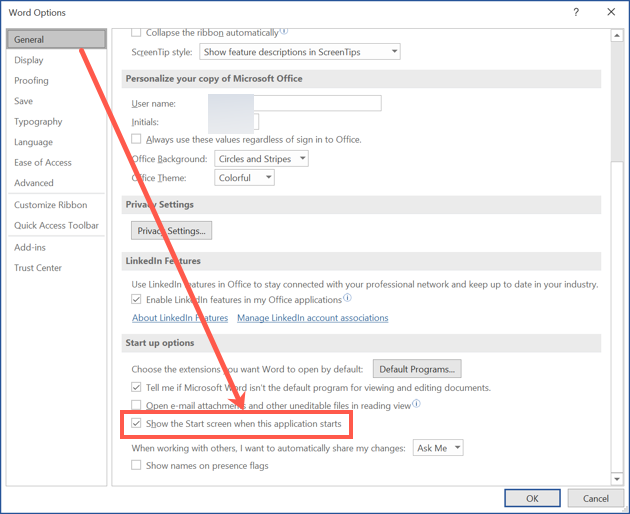The height and width of the screenshot is (514, 630).
Task: Expand the Office Background dropdown
Action: pos(261,159)
